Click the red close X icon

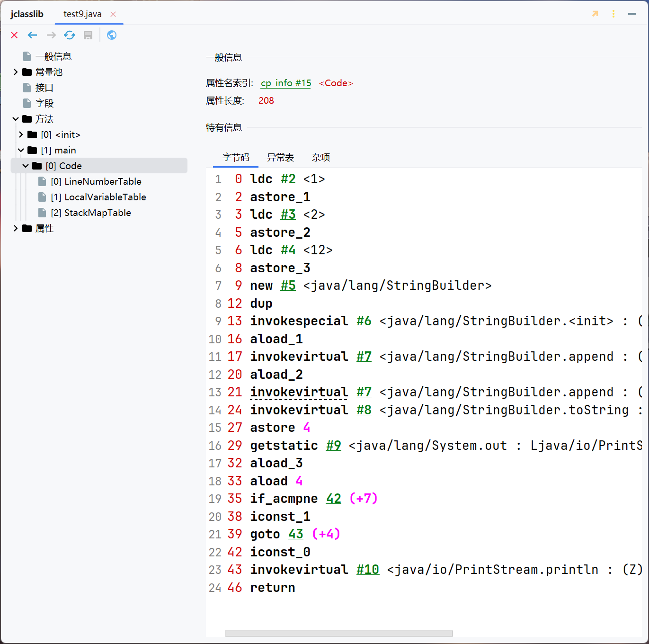coord(14,35)
